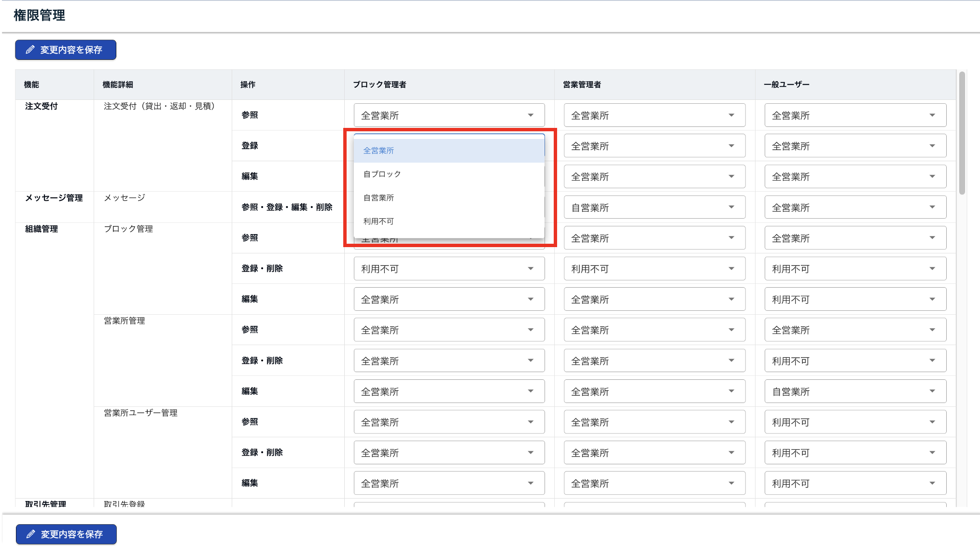The image size is (980, 556).
Task: Open 営業管理者 dropdown for 営業所管理 編集
Action: 655,391
